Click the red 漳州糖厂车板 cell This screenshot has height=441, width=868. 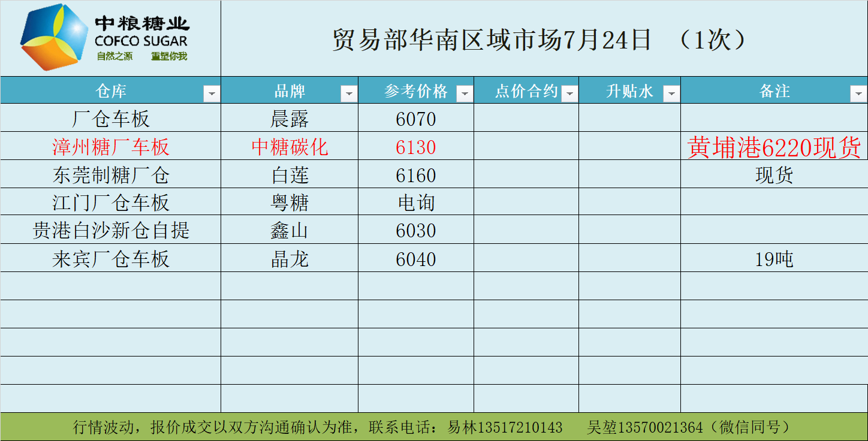(x=110, y=147)
